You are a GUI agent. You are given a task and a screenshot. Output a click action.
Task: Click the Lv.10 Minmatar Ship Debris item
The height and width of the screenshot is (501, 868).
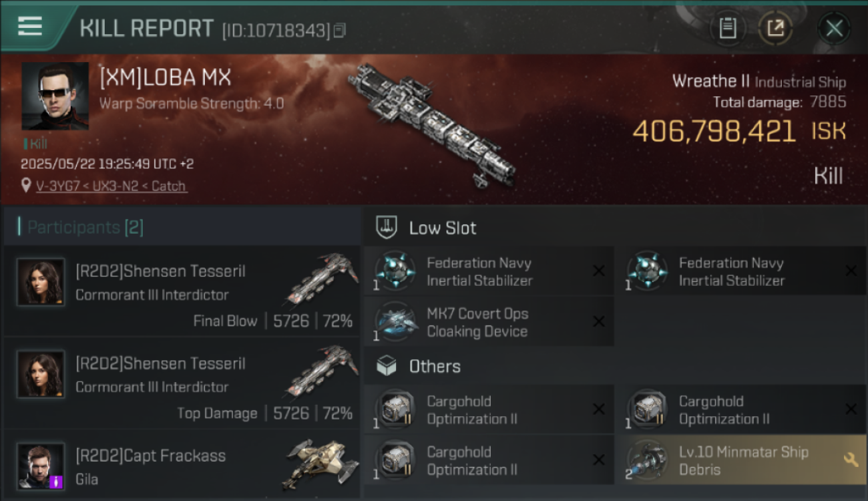point(740,460)
